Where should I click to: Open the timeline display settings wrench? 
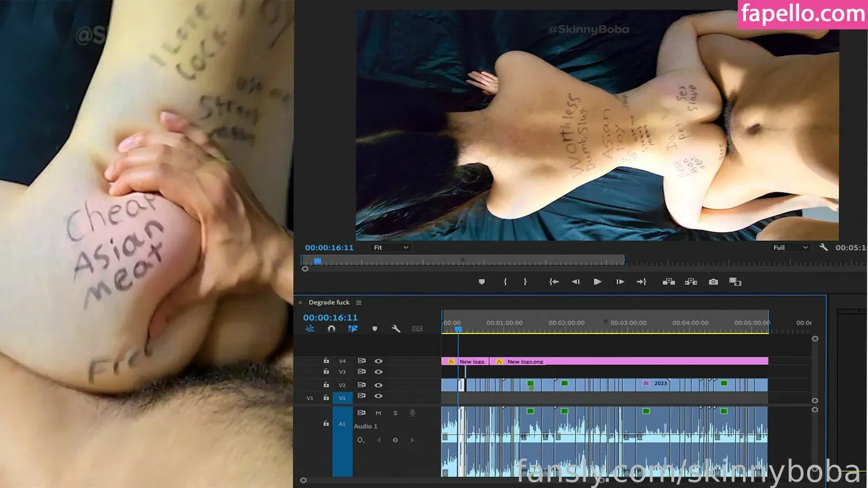[x=396, y=329]
